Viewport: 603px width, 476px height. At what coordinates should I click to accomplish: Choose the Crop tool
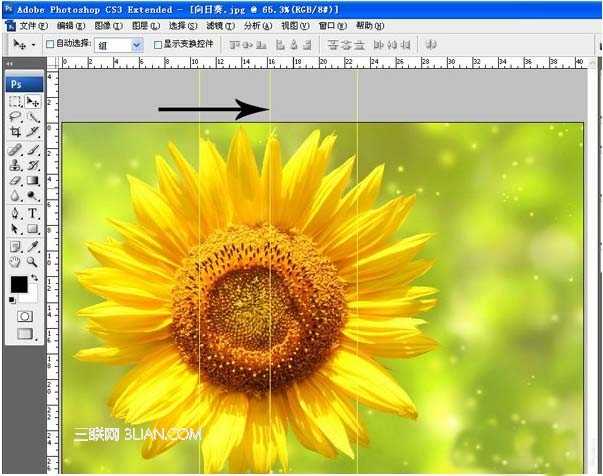15,132
